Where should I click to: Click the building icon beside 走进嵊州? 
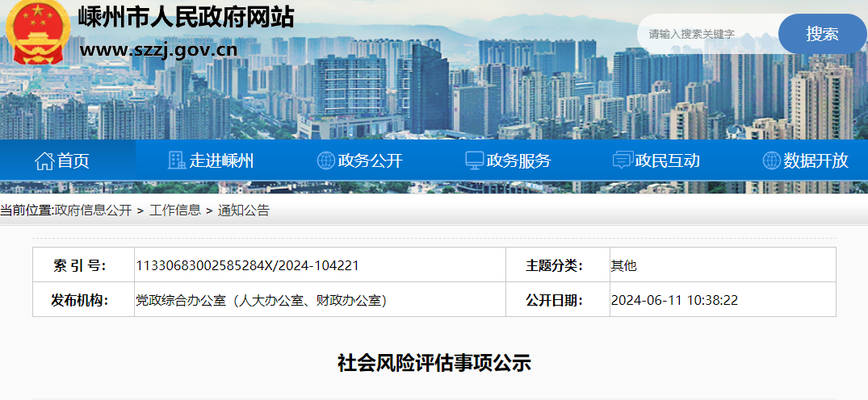point(177,160)
